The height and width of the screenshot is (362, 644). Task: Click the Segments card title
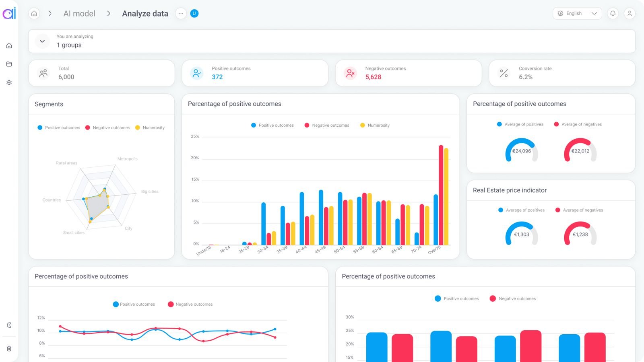(49, 104)
